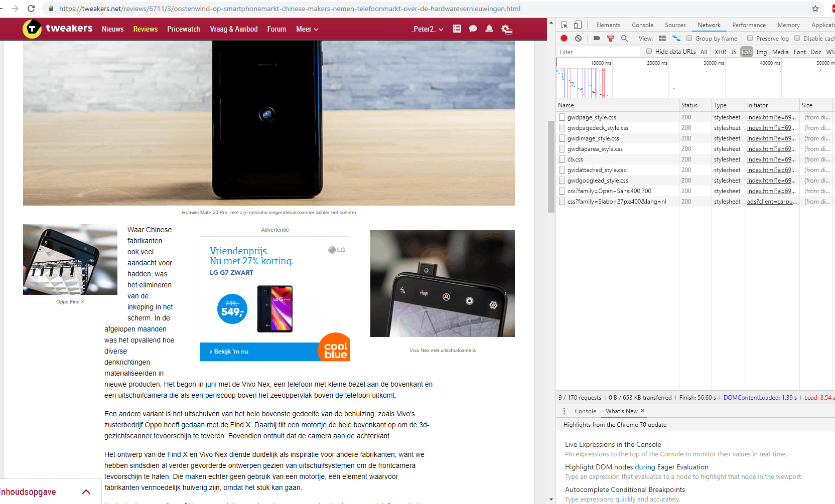Enable Preserve log checkbox
The height and width of the screenshot is (504, 835).
(x=750, y=38)
